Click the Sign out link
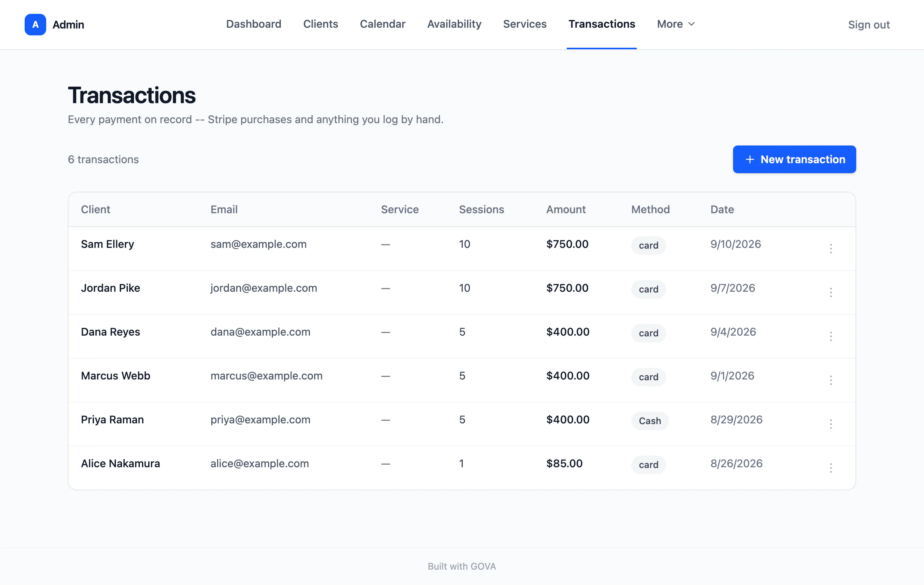 pos(869,25)
